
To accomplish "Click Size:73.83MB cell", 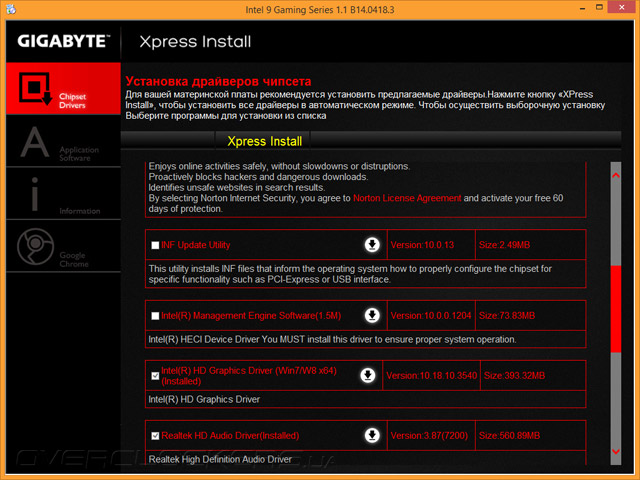I will click(531, 316).
